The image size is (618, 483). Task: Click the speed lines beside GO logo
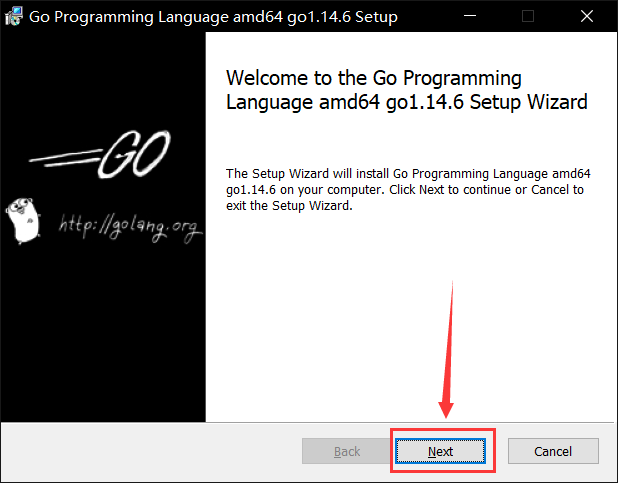[65, 158]
